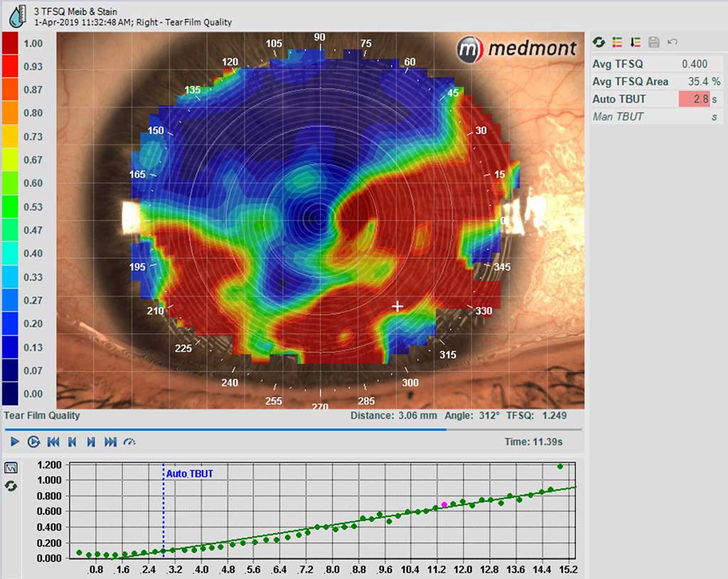Toggle the graph view icon beside the chart
The image size is (728, 579).
tap(11, 468)
